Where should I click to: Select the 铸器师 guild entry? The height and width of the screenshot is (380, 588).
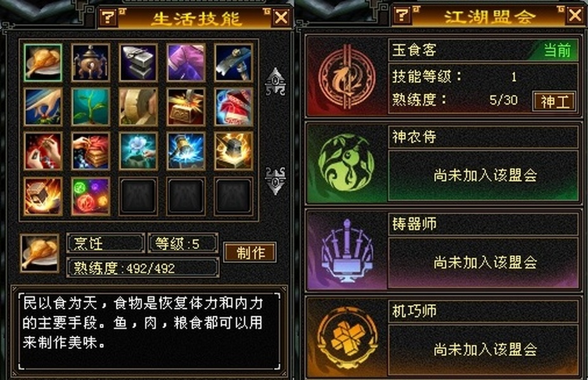[443, 250]
